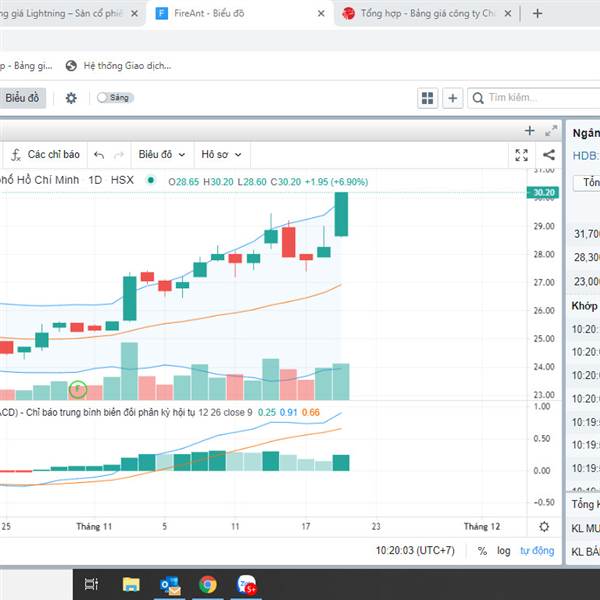This screenshot has height=600, width=600.
Task: Click the signal value 0.66
Action: [x=311, y=412]
